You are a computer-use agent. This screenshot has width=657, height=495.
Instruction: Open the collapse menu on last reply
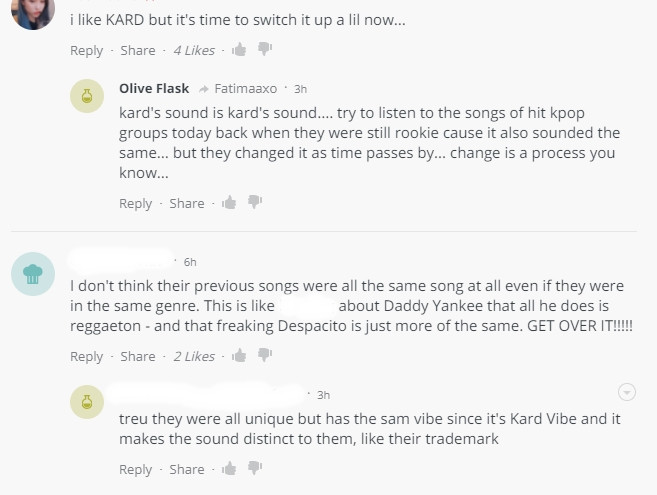coord(627,391)
